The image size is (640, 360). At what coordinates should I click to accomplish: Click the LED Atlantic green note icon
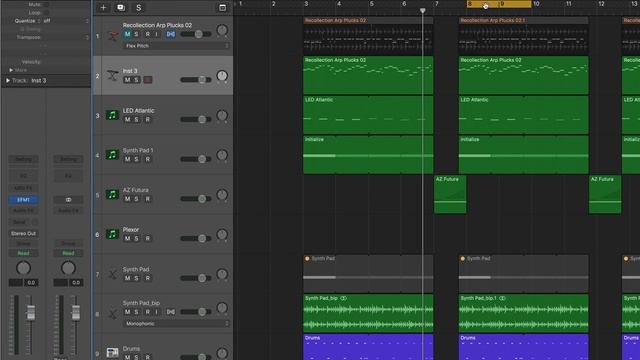click(x=112, y=115)
